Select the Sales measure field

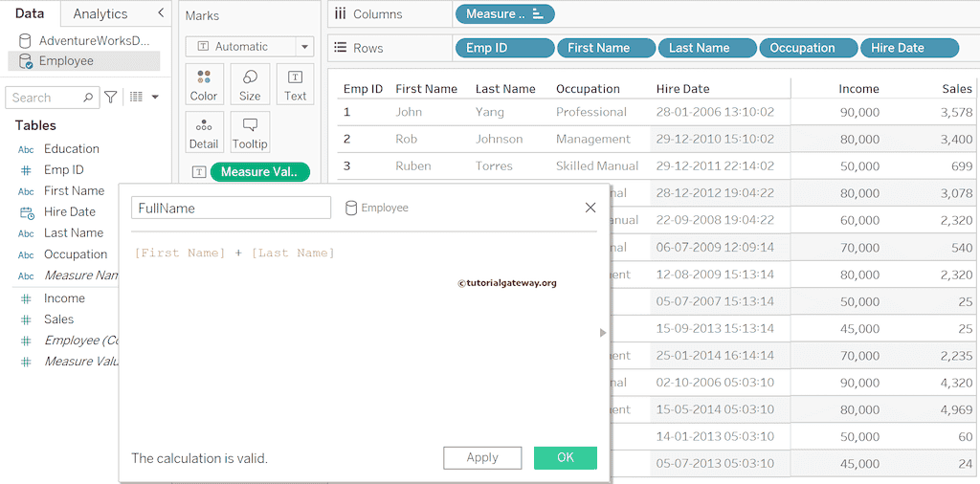click(58, 319)
